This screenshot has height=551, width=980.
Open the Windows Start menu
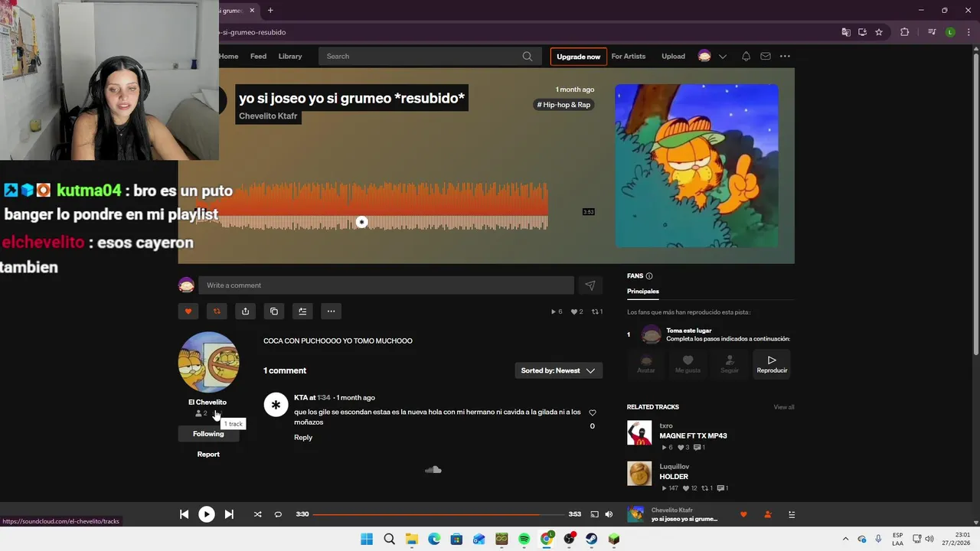pyautogui.click(x=367, y=540)
